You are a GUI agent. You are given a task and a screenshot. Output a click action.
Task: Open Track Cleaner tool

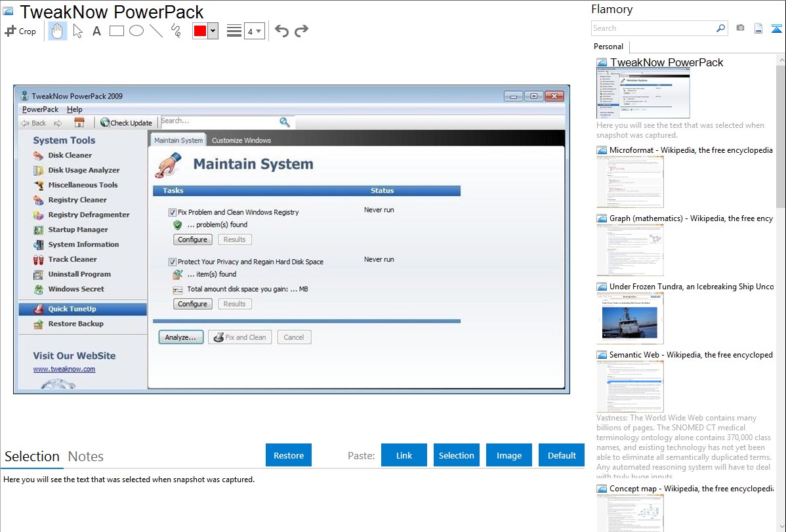[x=65, y=259]
